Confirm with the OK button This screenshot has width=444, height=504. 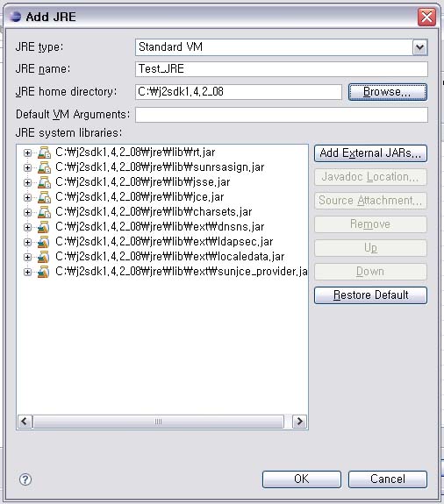point(302,479)
